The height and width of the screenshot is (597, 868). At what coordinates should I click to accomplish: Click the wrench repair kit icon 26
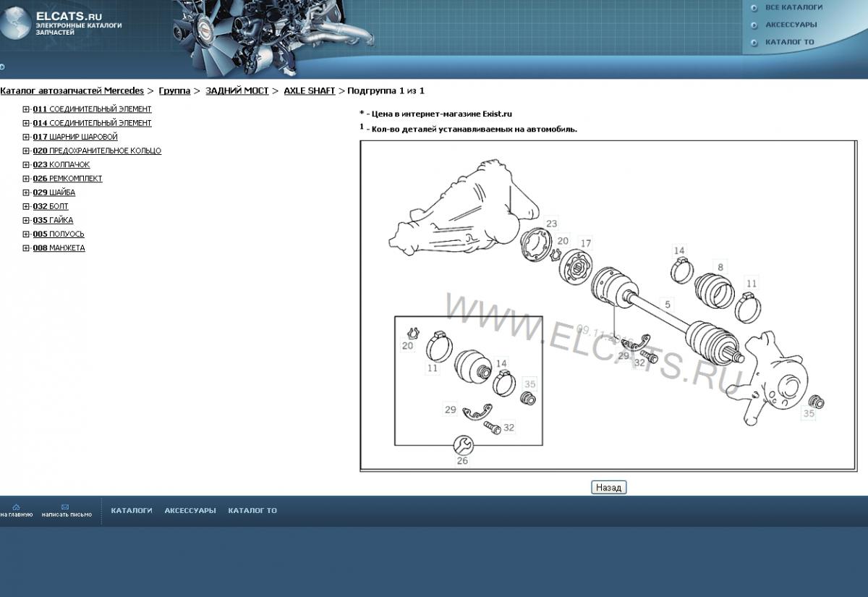(463, 444)
